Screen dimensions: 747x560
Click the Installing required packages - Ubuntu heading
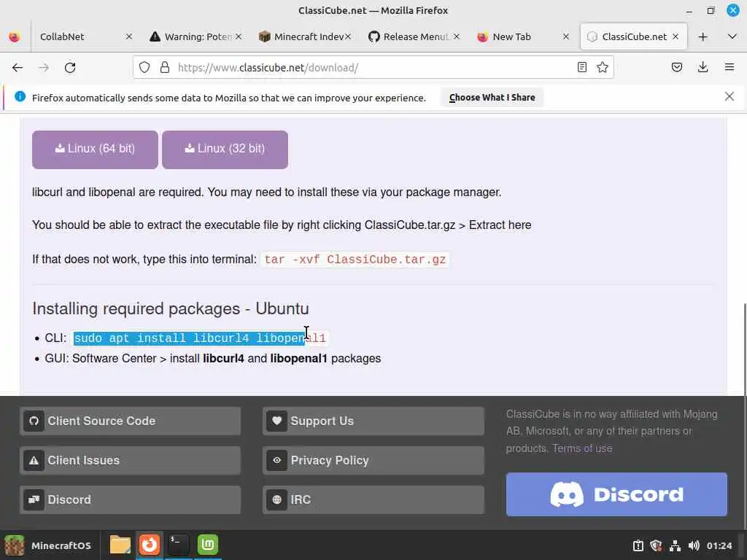[171, 308]
